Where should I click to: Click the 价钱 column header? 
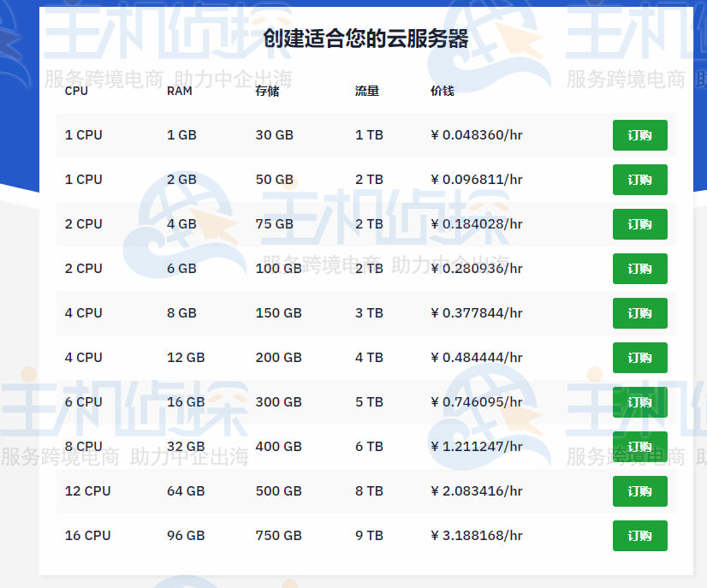443,91
